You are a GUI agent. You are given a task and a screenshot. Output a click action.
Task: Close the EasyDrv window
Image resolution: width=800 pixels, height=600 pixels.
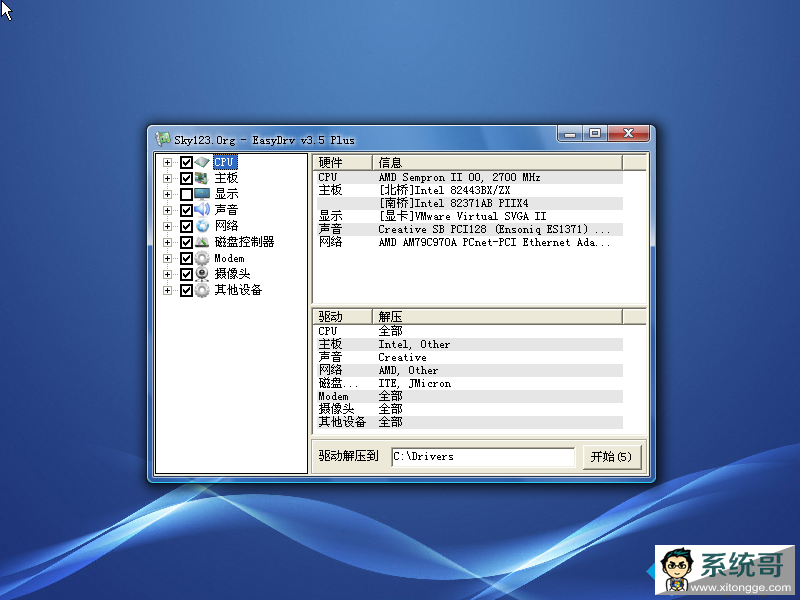point(629,133)
